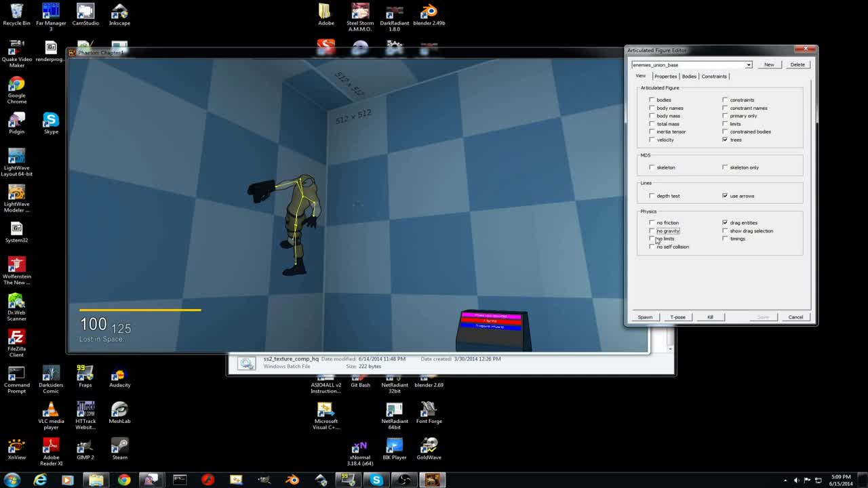Click the New button in the figure editor
This screenshot has height=488, width=868.
[769, 65]
